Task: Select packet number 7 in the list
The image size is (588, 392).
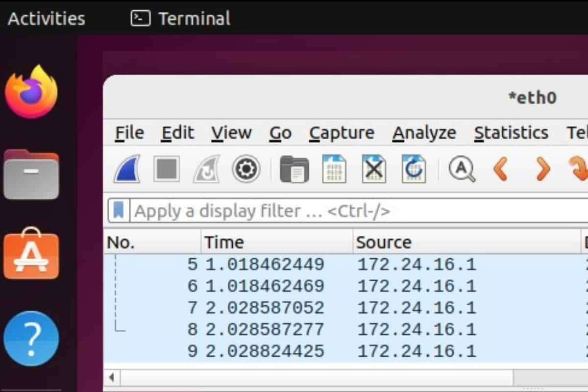Action: coord(294,308)
